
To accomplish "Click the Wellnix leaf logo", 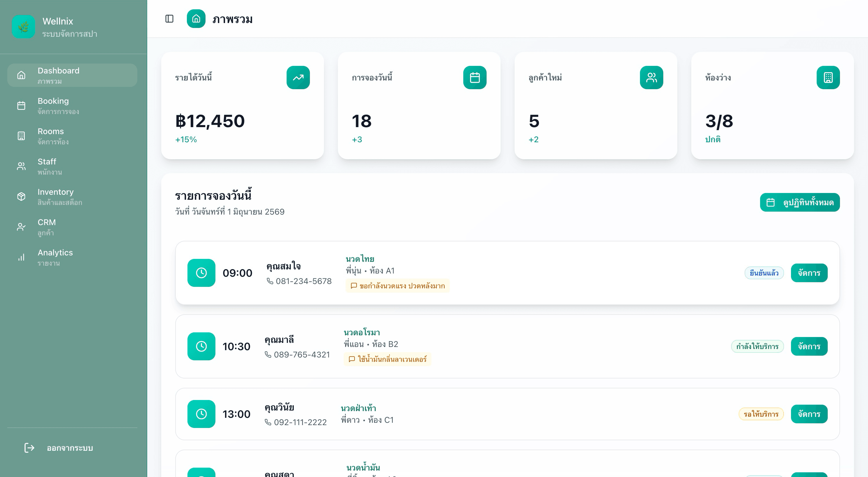I will tap(23, 27).
